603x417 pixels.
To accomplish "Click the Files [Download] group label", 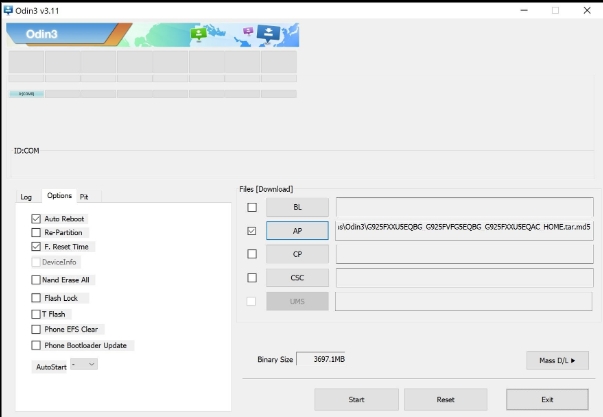I will tap(266, 189).
